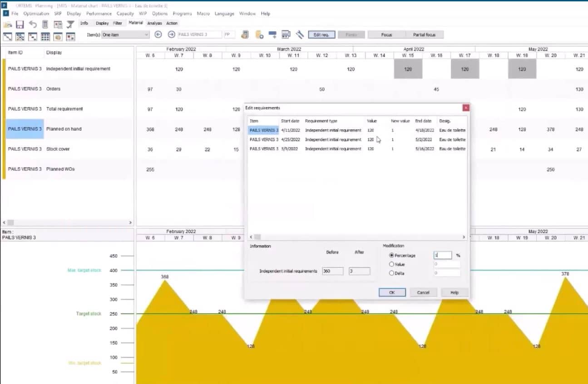Click the blue bar with plus icon
588x384 pixels.
pos(273,34)
